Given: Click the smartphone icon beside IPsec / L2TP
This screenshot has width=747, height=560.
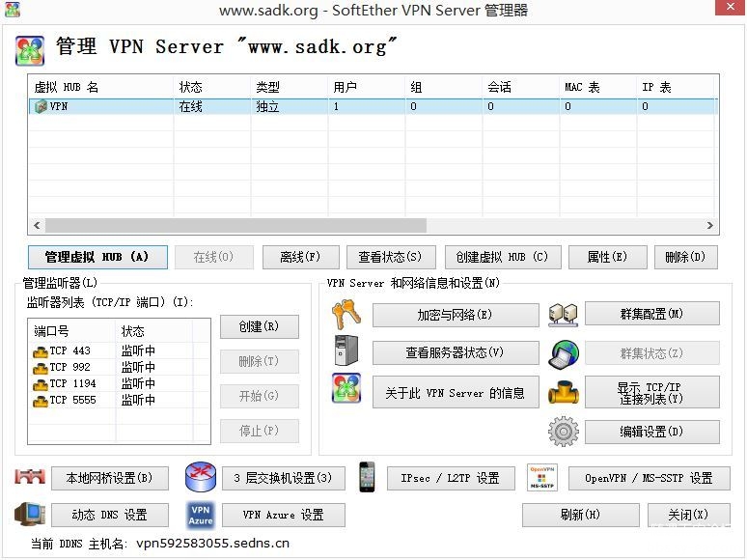Looking at the screenshot, I should 367,477.
